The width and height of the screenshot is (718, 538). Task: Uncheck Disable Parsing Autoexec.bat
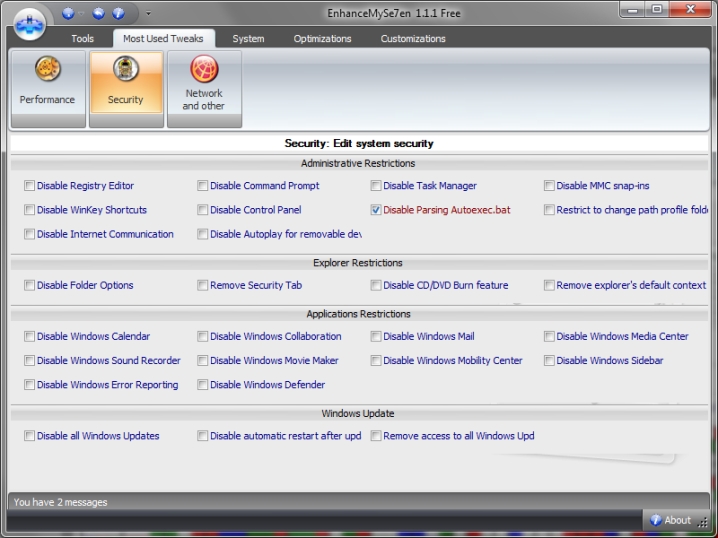pyautogui.click(x=376, y=211)
